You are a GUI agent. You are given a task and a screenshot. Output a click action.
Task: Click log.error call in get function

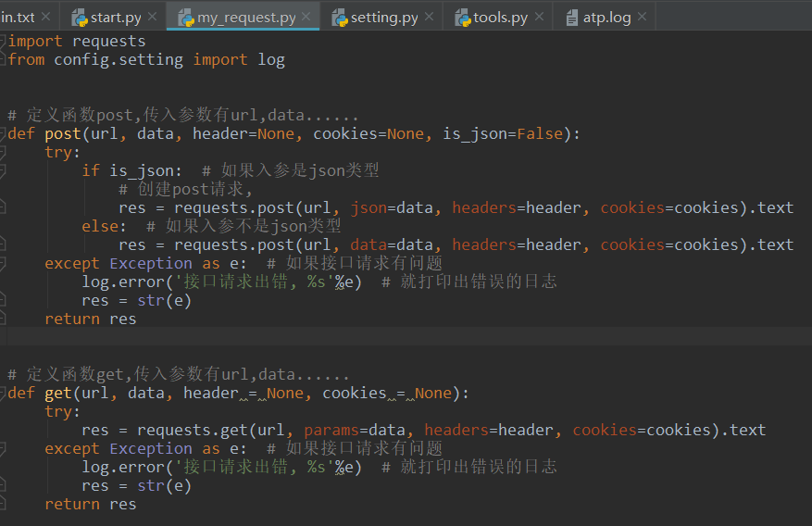click(x=221, y=467)
